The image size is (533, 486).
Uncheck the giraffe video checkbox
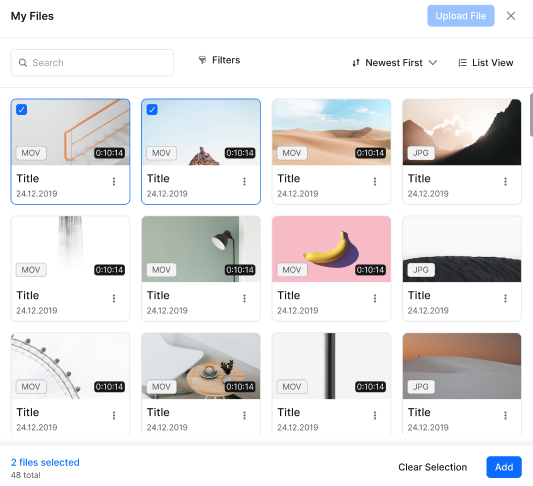point(152,110)
